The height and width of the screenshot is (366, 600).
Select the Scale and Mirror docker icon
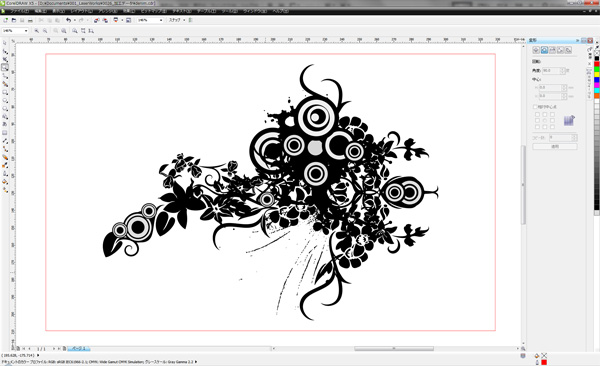tap(552, 50)
